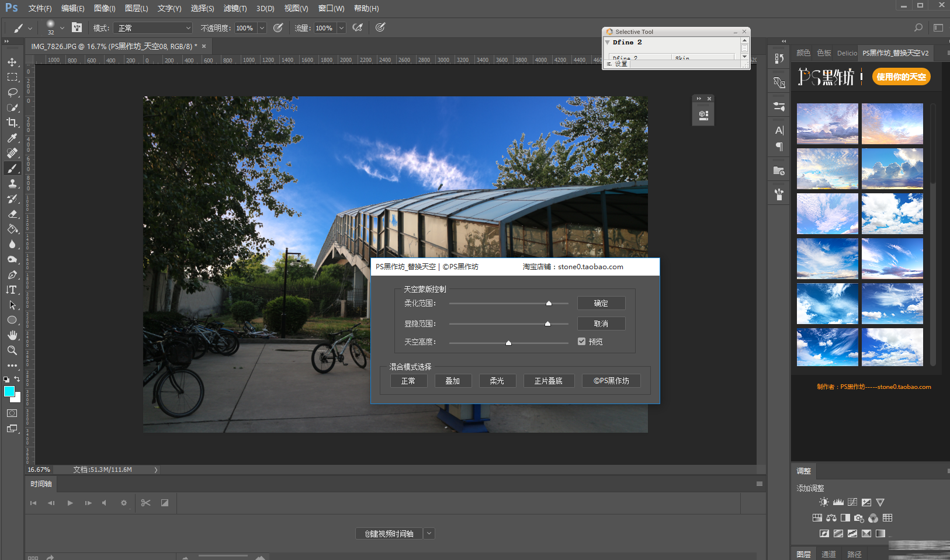Open the 模式 blend mode dropdown
This screenshot has width=950, height=560.
click(154, 28)
